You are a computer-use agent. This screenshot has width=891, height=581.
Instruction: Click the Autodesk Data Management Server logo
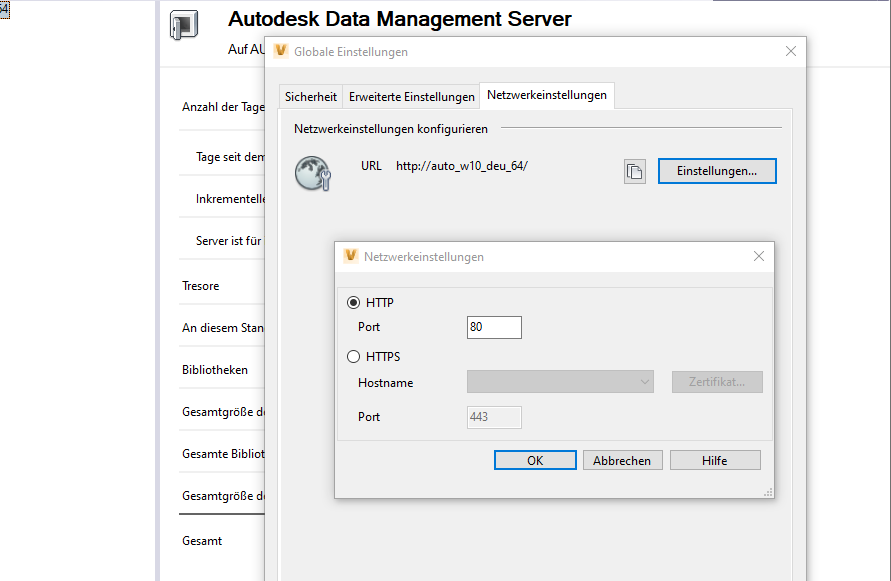coord(184,24)
